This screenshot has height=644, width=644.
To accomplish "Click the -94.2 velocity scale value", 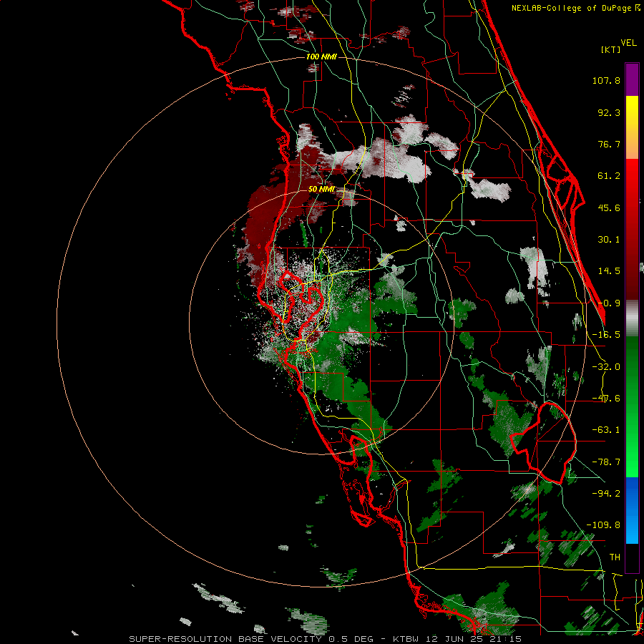I will tap(606, 494).
